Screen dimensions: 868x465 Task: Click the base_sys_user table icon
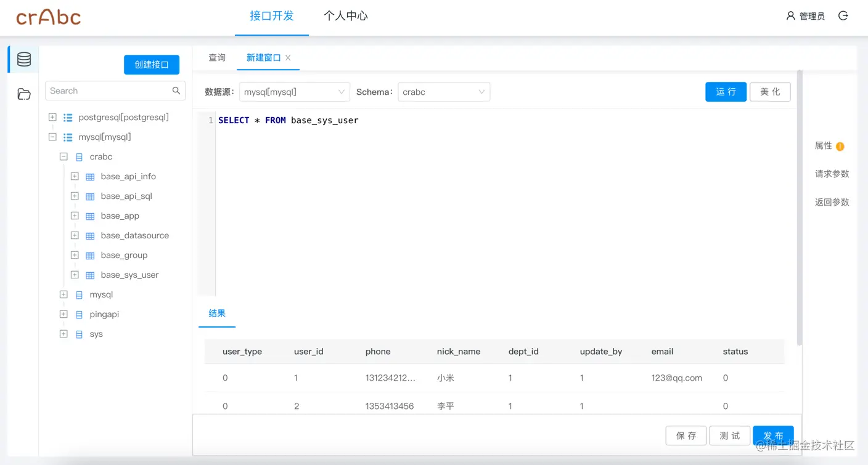90,275
